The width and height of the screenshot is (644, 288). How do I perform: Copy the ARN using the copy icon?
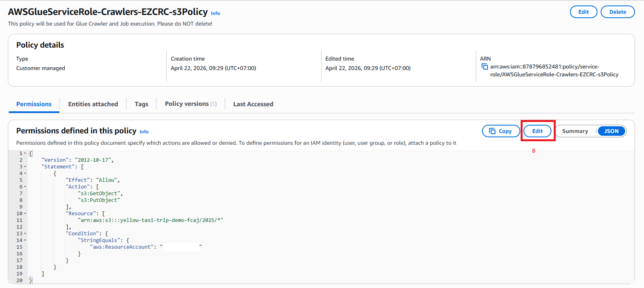click(485, 66)
